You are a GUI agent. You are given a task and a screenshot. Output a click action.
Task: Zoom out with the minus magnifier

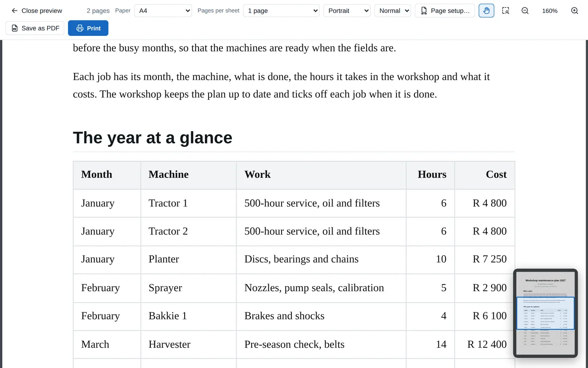coord(525,11)
